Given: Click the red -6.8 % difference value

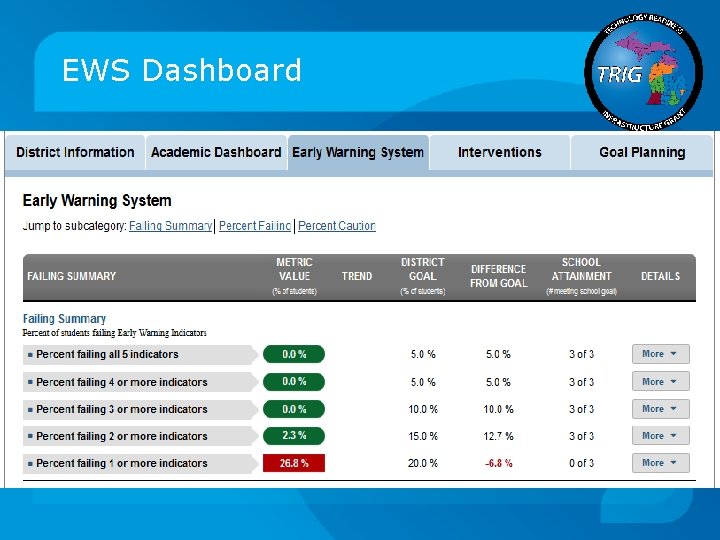Looking at the screenshot, I should [x=499, y=463].
